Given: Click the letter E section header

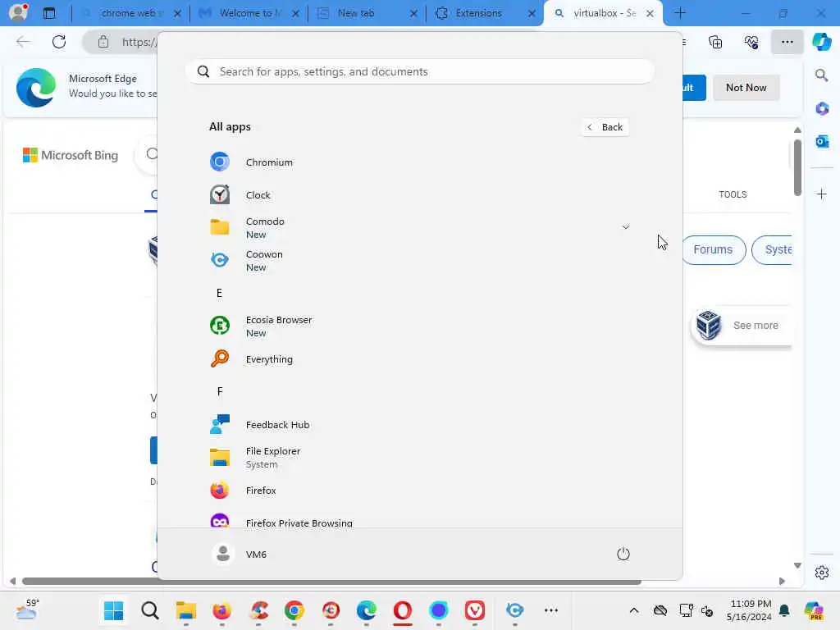Looking at the screenshot, I should [x=219, y=293].
